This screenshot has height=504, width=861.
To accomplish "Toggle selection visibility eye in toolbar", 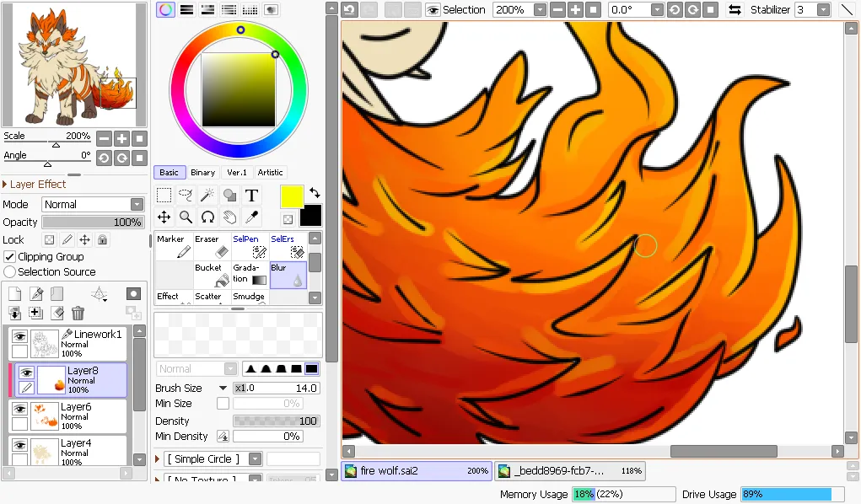I will [x=433, y=10].
